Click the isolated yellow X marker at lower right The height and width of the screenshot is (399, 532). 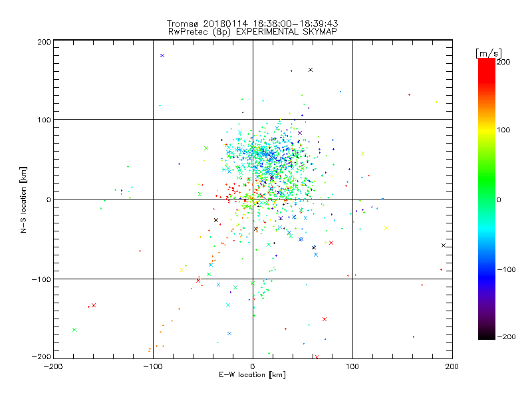tap(386, 228)
